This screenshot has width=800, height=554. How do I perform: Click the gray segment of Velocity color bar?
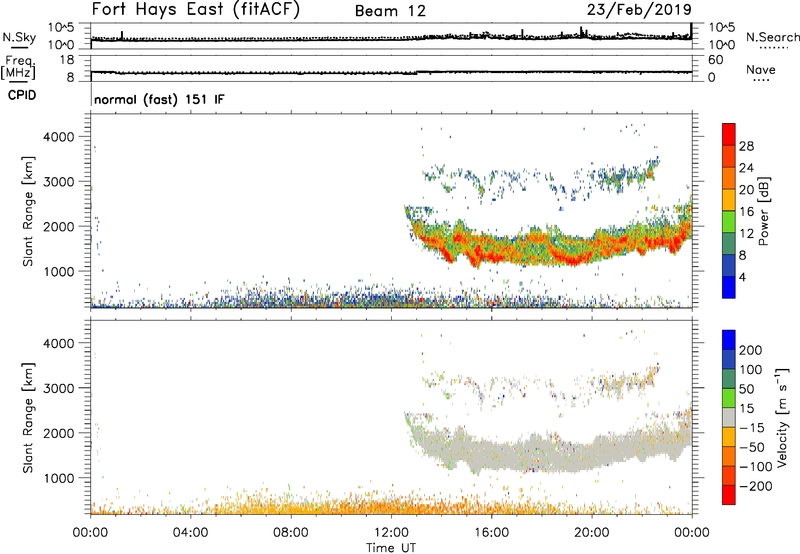(x=729, y=418)
